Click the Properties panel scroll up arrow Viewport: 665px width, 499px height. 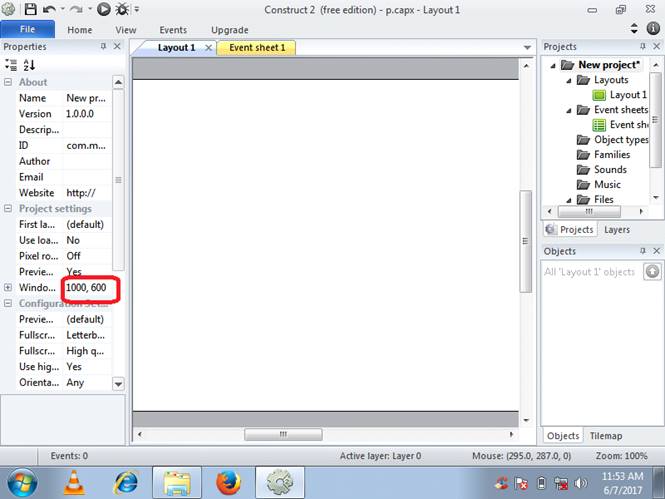point(118,82)
